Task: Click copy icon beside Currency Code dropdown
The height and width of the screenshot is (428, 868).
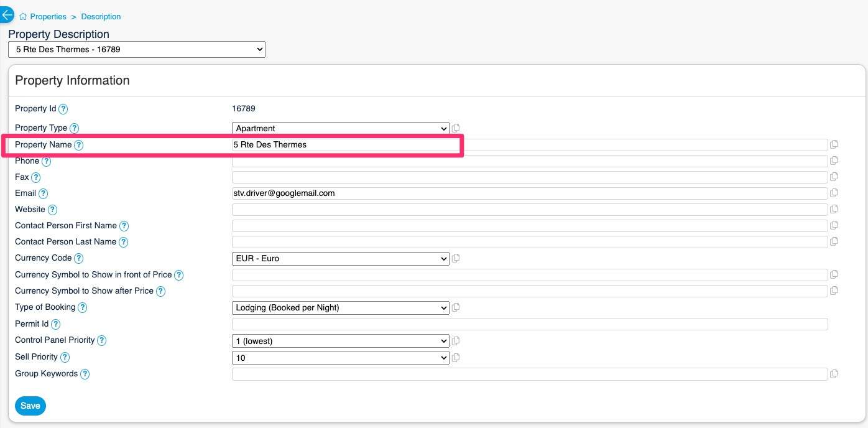Action: 456,258
